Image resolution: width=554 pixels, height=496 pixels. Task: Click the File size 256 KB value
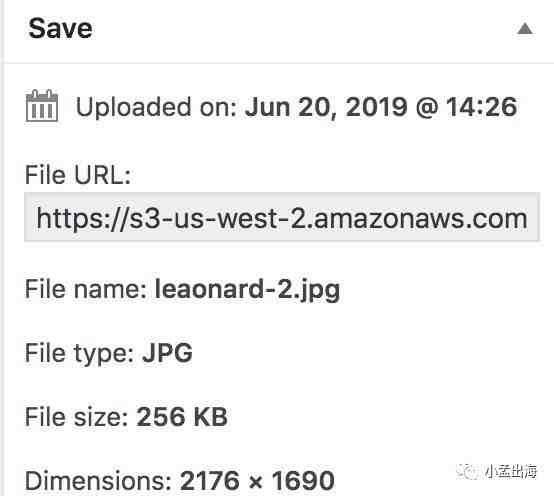pyautogui.click(x=182, y=417)
